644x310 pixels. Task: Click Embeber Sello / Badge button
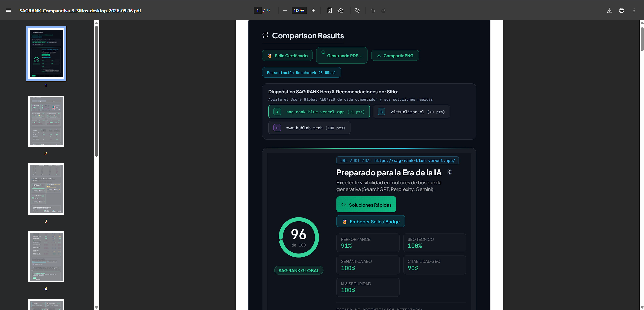pos(371,221)
